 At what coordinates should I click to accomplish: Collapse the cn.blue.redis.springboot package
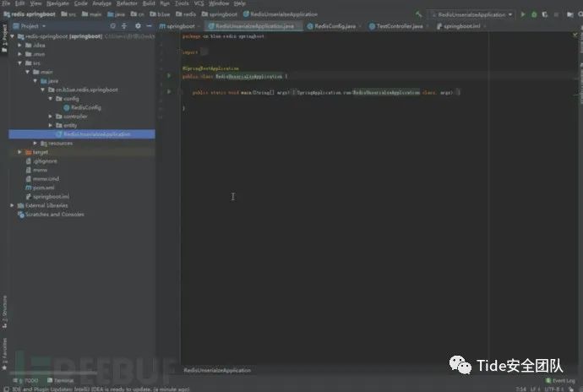(x=43, y=90)
